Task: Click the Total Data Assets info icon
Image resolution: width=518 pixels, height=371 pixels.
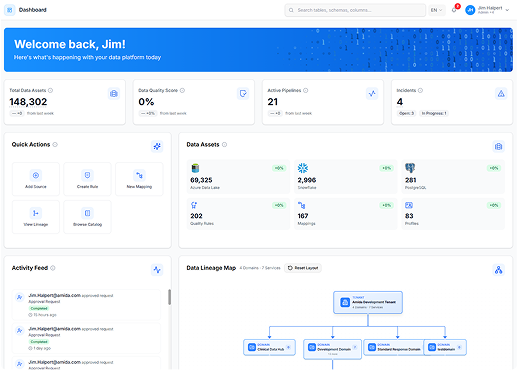Action: coord(50,90)
